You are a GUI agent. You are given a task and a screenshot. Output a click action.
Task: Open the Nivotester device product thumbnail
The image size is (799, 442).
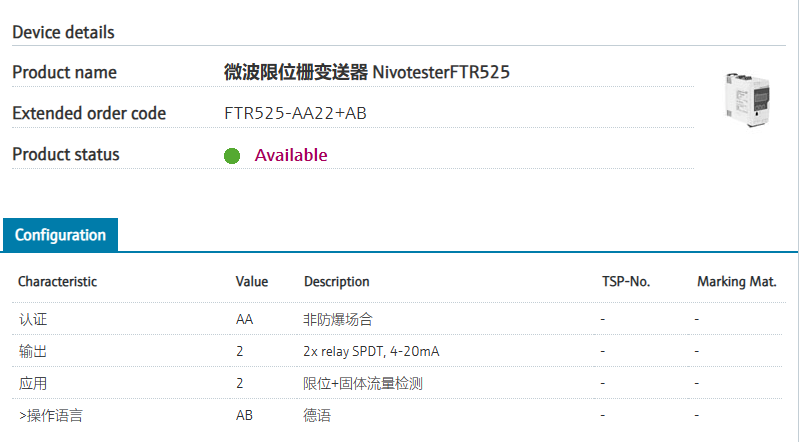747,98
